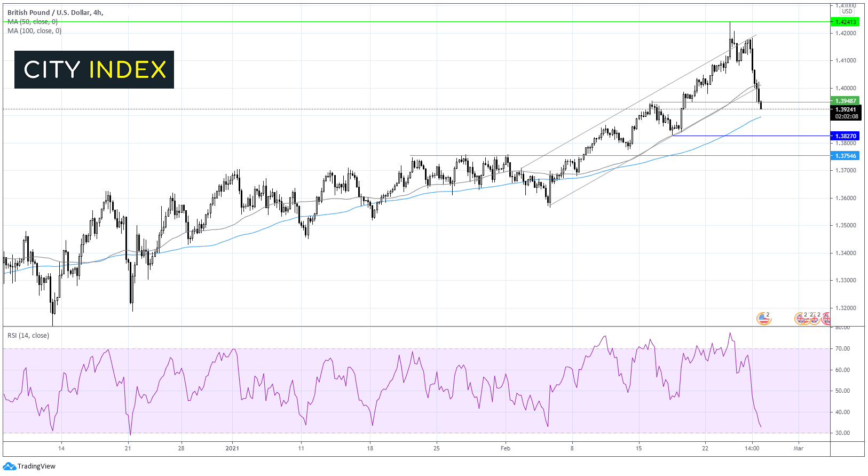Select the light blue 1.37546 price label
868x476 pixels.
(x=845, y=156)
